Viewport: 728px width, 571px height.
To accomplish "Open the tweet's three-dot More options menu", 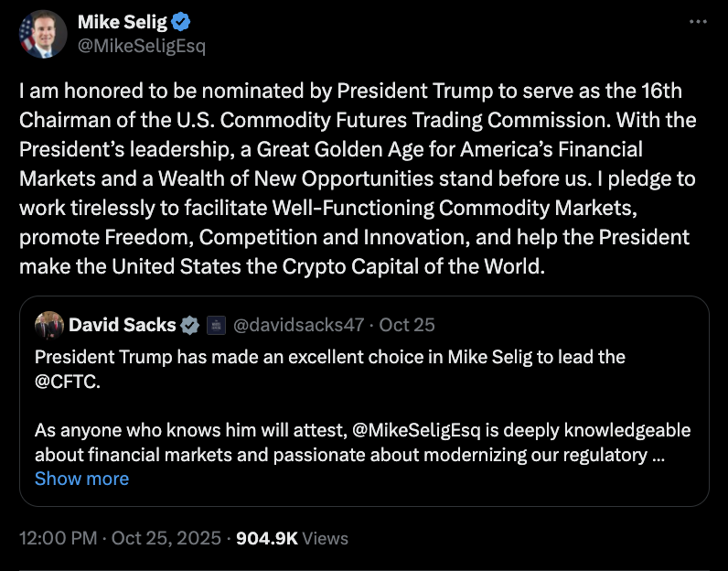I will pos(698,21).
